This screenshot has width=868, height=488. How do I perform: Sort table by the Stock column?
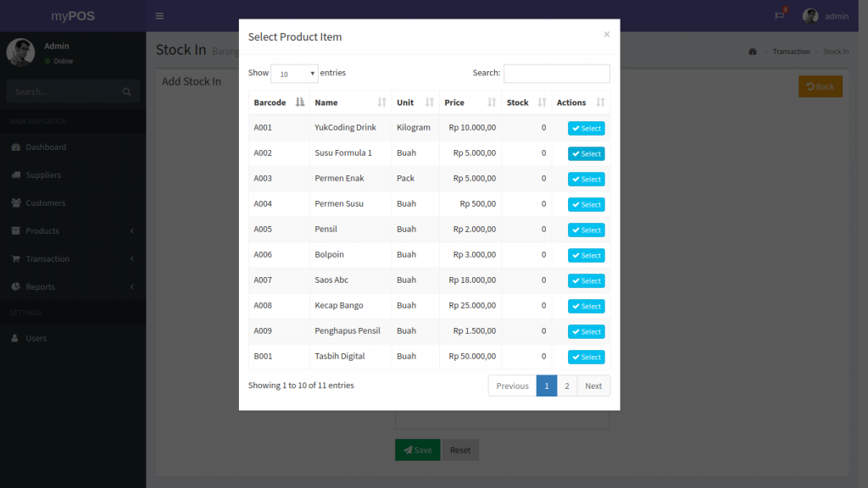tap(526, 103)
